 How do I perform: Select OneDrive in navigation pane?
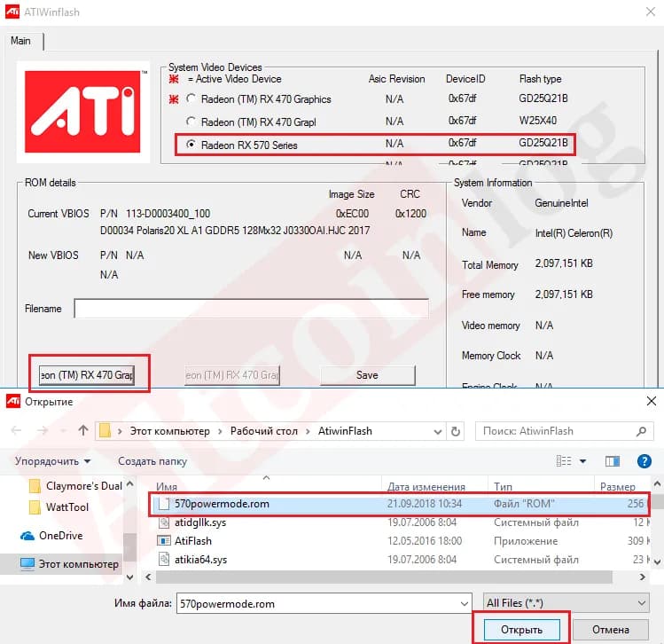51,536
